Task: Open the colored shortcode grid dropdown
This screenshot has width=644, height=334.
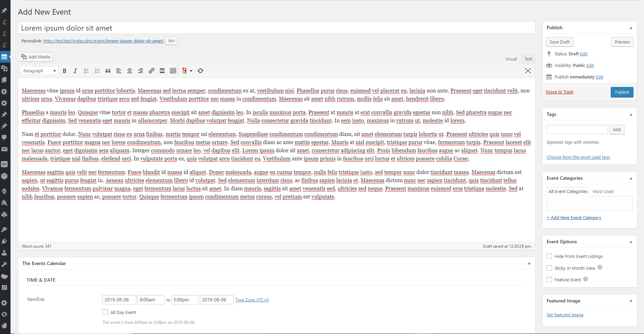Action: point(187,71)
